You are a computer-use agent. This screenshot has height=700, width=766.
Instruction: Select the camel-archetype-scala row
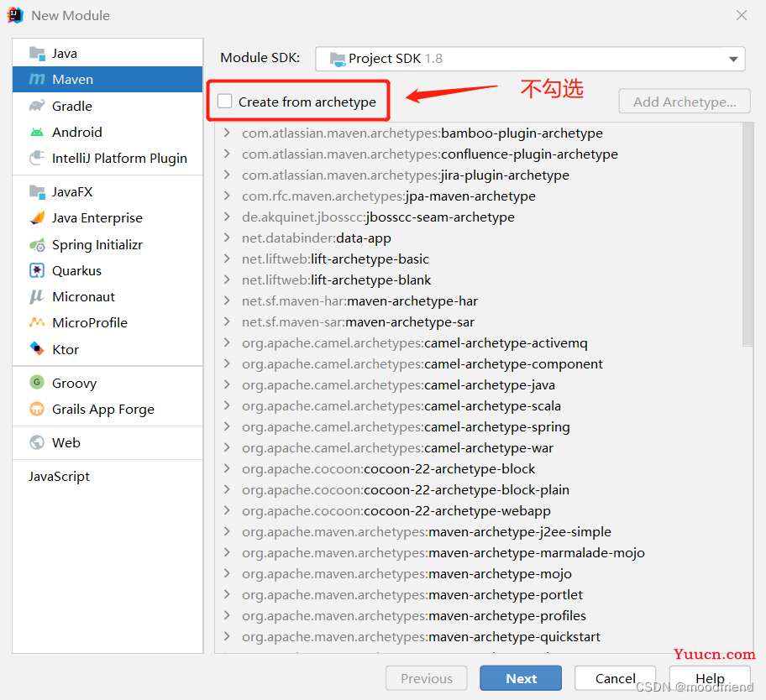point(479,405)
